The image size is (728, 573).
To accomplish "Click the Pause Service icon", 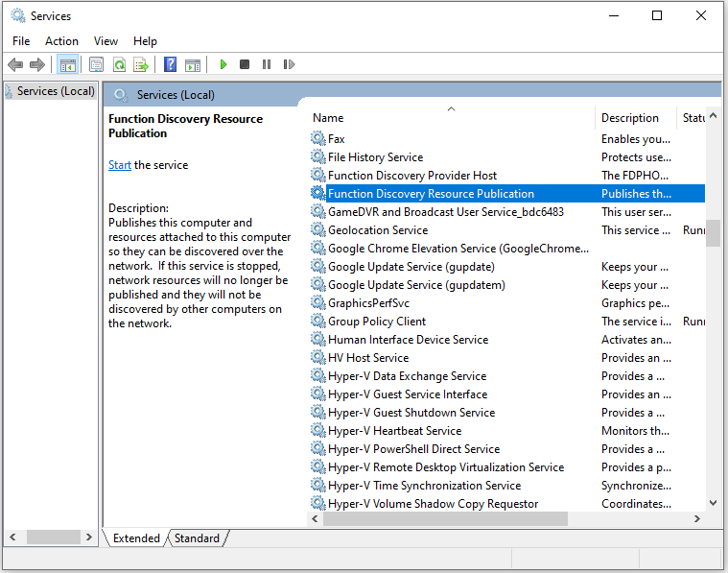I will click(267, 64).
